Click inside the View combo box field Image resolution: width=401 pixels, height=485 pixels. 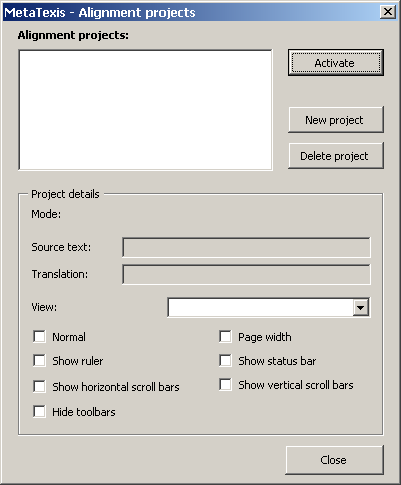click(x=260, y=307)
